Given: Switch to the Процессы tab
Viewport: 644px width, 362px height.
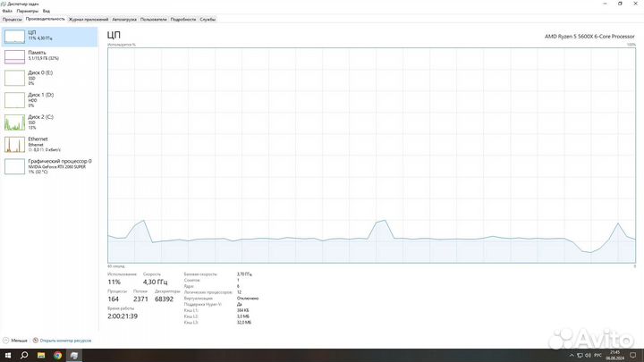Looking at the screenshot, I should [13, 19].
